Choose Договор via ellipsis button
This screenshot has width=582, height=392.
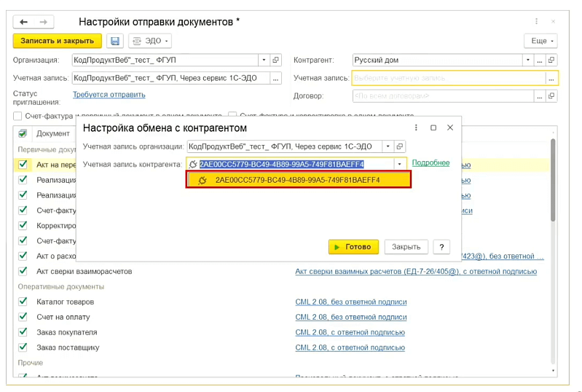coord(540,96)
